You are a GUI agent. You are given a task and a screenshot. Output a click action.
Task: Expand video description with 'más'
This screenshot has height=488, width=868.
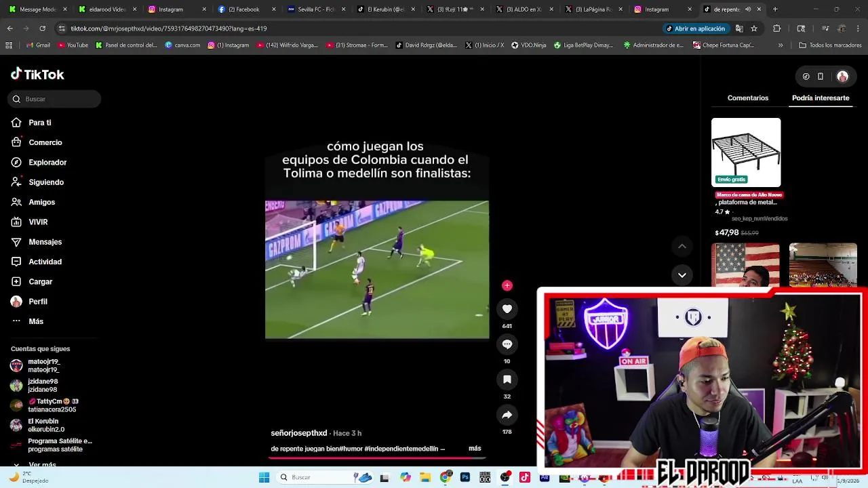pyautogui.click(x=475, y=449)
